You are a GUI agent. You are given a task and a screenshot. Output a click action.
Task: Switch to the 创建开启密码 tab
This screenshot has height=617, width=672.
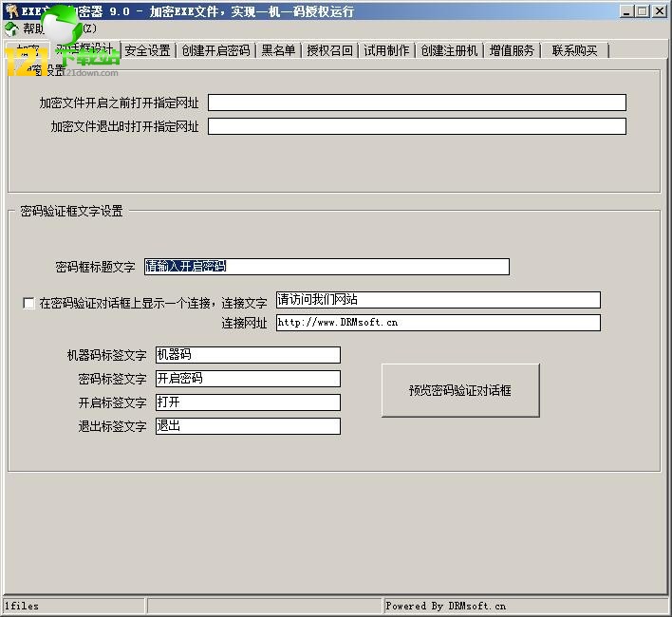215,50
